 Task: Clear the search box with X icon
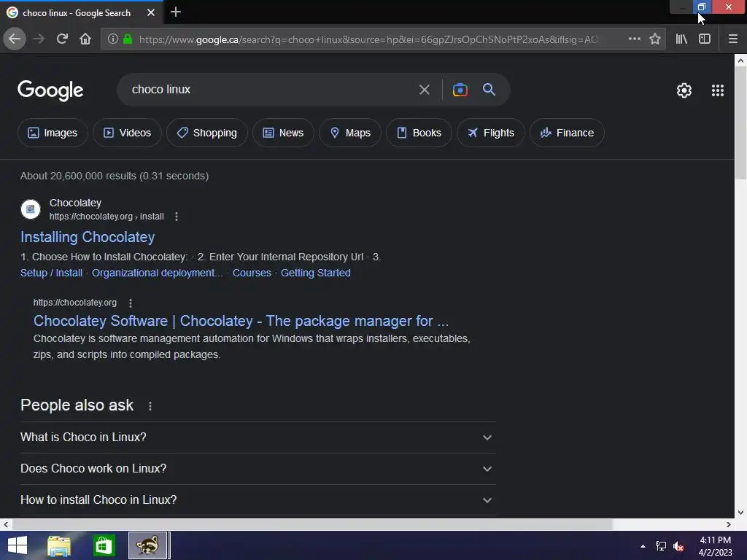click(425, 90)
